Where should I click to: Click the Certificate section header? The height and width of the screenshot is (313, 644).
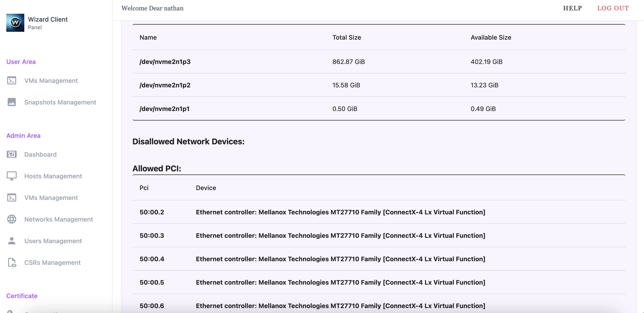(22, 296)
